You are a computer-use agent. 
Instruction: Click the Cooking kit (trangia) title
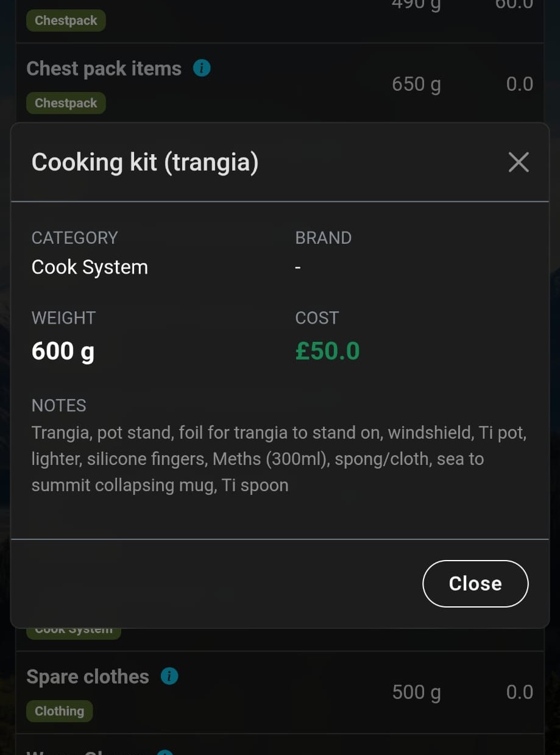coord(144,162)
